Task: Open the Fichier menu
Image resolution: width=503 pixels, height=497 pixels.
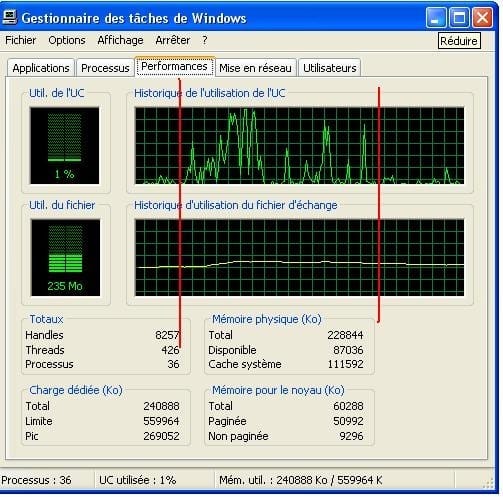Action: coord(21,40)
